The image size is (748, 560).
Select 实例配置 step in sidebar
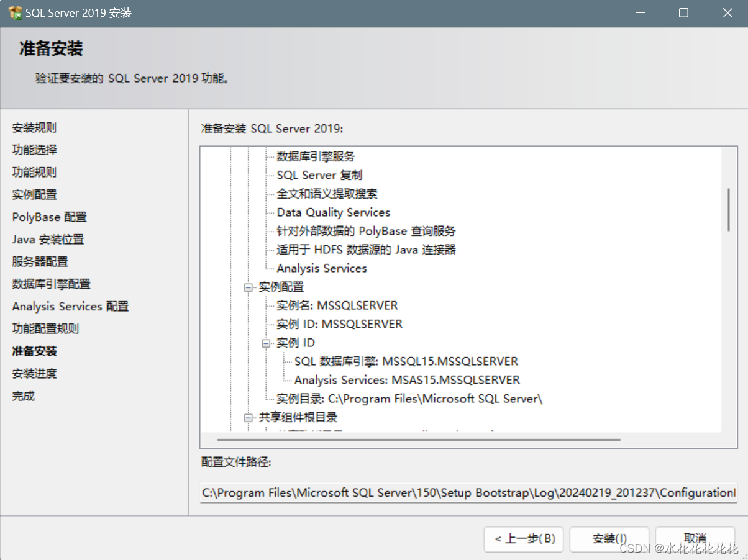pos(34,195)
